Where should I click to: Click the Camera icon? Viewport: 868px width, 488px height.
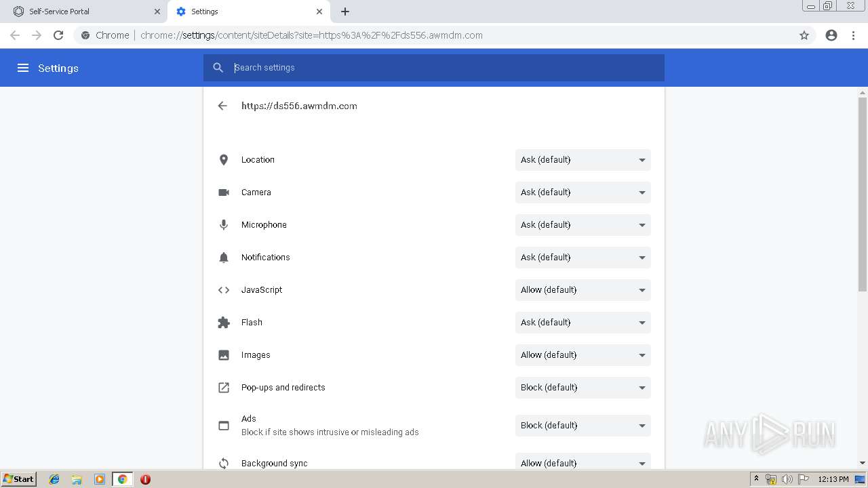tap(224, 192)
